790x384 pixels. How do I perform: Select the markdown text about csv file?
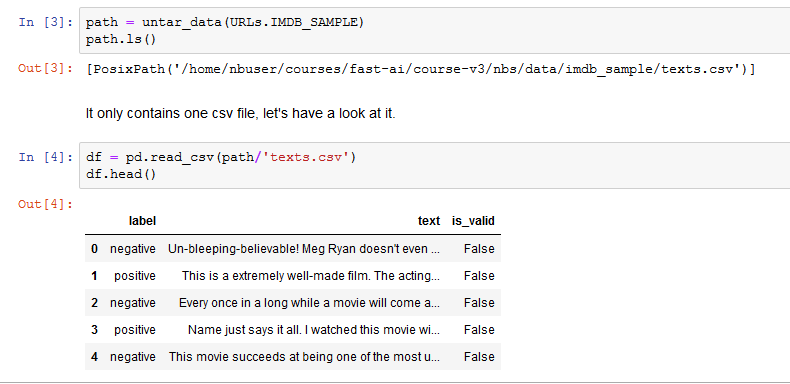[x=241, y=114]
